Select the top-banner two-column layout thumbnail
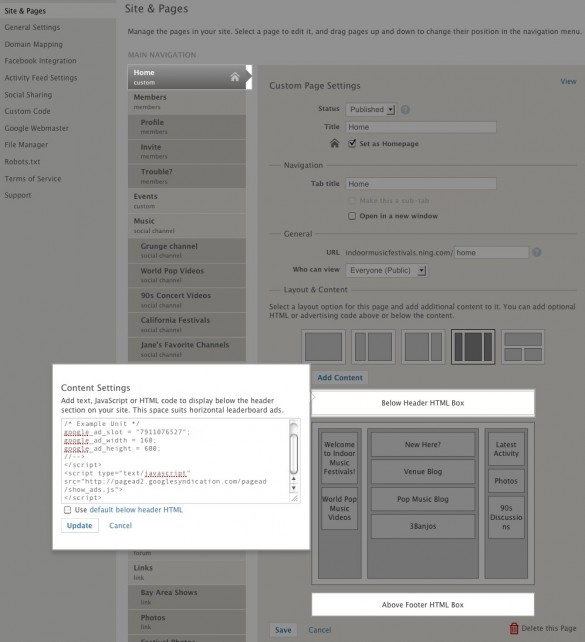Image resolution: width=585 pixels, height=642 pixels. click(523, 347)
